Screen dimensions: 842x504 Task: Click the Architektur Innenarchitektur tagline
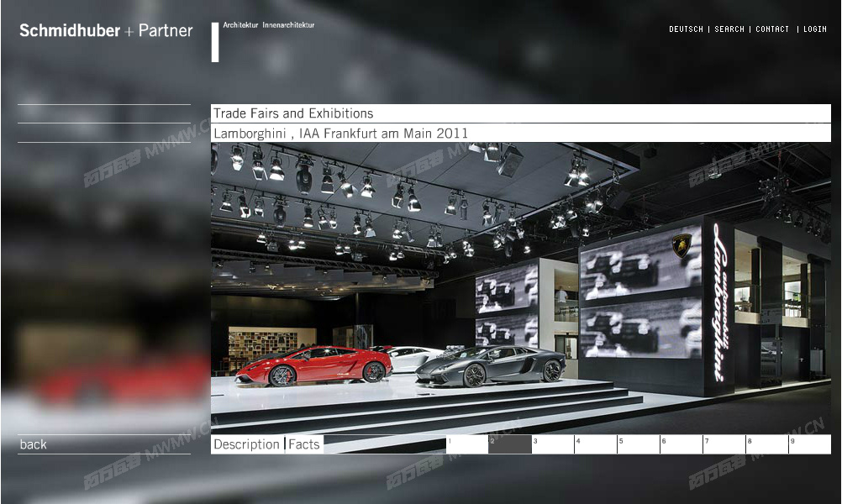269,24
